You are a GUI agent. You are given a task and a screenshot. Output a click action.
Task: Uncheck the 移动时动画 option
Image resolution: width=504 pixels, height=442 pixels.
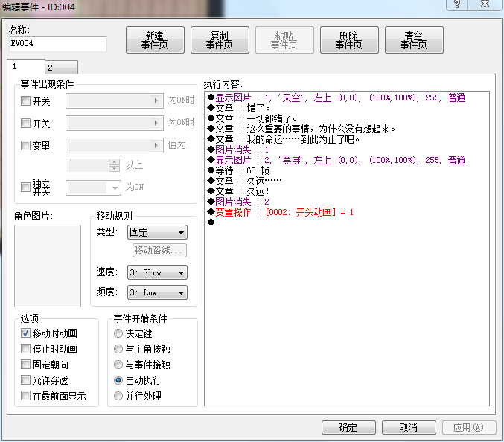(25, 333)
